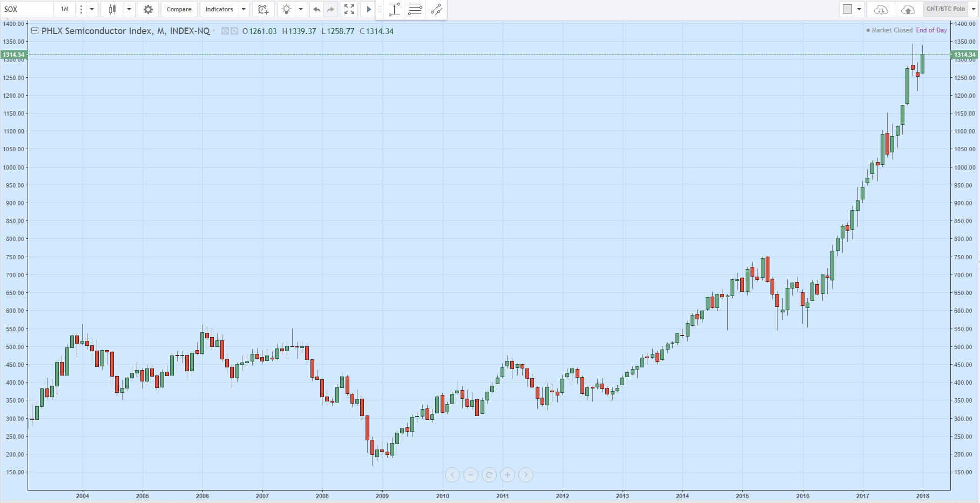The image size is (980, 503).
Task: Expand the GNT/BTC Polo layout dropdown
Action: (974, 9)
